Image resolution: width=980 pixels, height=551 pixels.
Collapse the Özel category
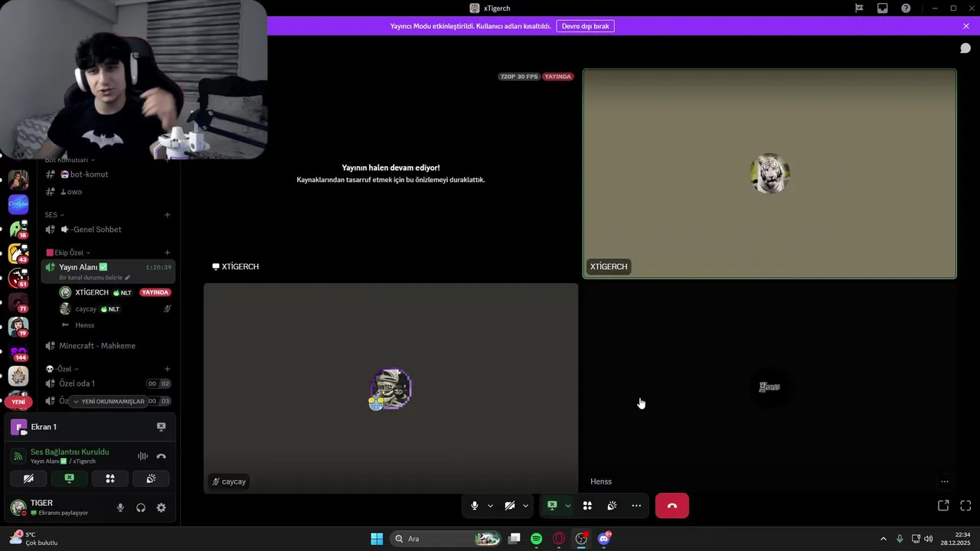pyautogui.click(x=62, y=369)
